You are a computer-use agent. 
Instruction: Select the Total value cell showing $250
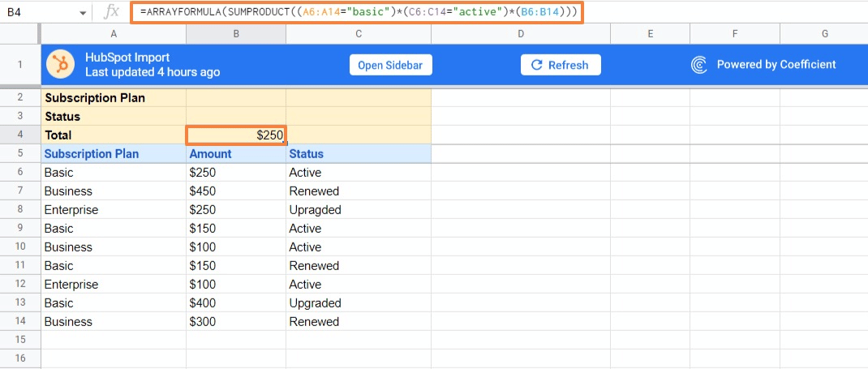click(x=236, y=135)
